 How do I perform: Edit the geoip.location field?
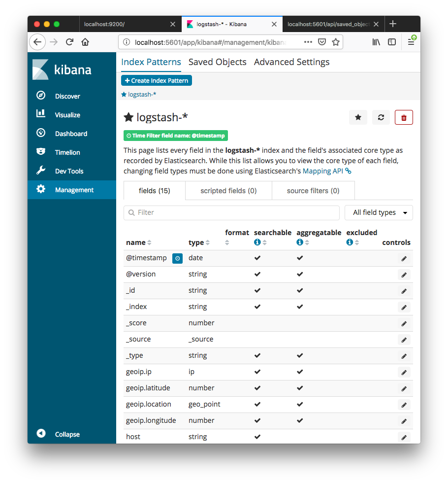(404, 405)
